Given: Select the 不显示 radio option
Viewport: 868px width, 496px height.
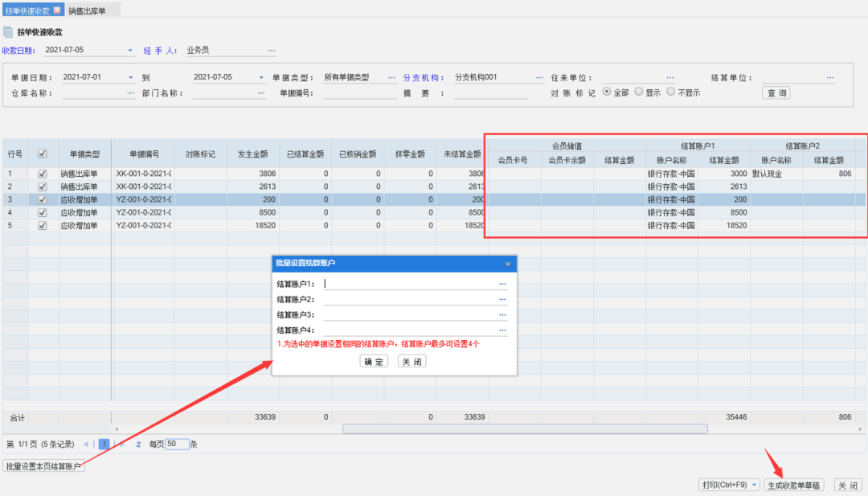Looking at the screenshot, I should pyautogui.click(x=670, y=92).
